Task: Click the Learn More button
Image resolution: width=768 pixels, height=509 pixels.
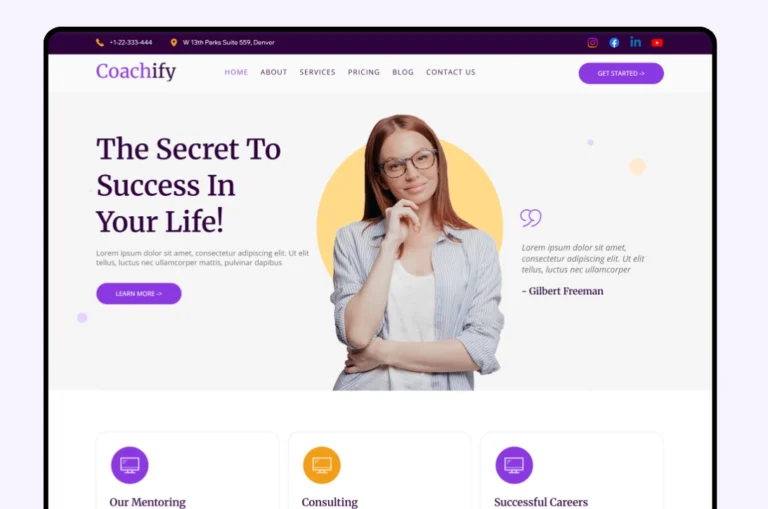Action: pos(139,293)
